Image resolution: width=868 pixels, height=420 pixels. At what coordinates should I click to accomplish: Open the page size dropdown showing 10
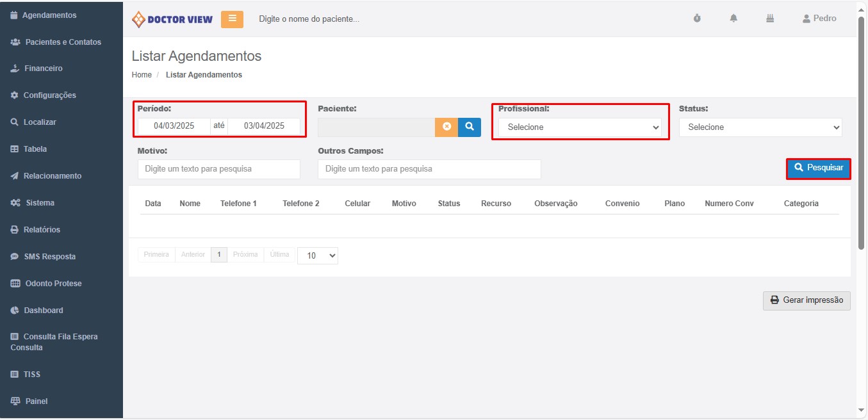pyautogui.click(x=318, y=255)
